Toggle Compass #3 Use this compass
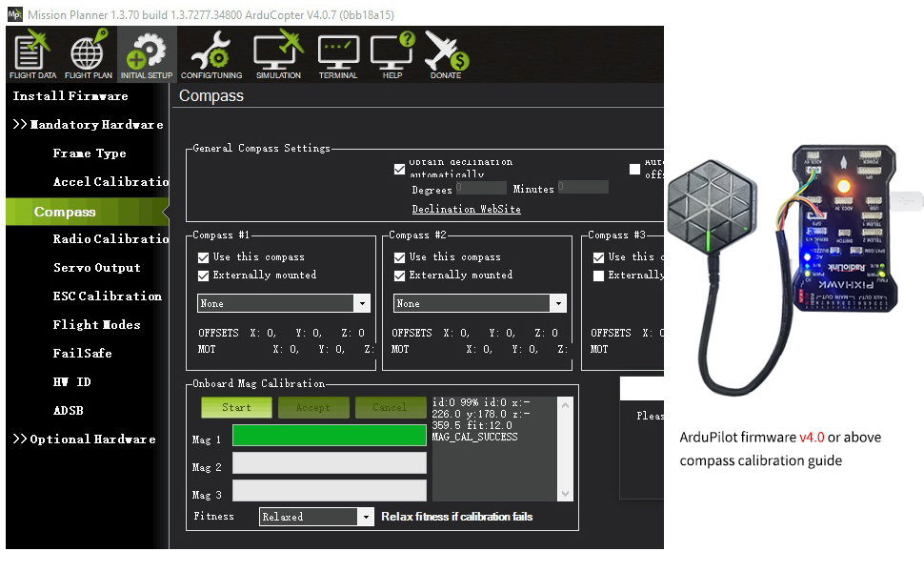Screen dimensions: 924x572 click(599, 257)
